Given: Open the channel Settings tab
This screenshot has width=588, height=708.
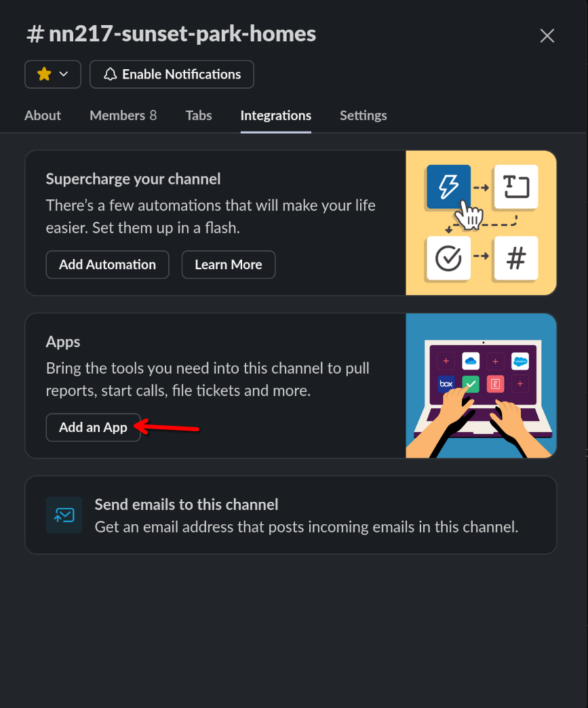Looking at the screenshot, I should [x=363, y=115].
